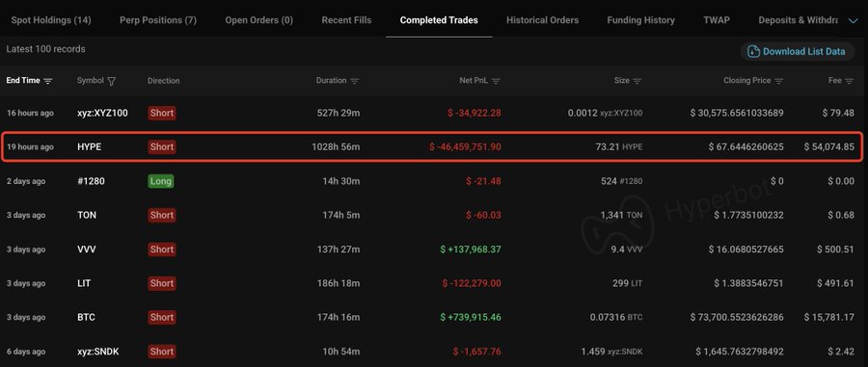Viewport: 868px width, 367px height.
Task: Click Net PnL $ -46,459,751.90
Action: coord(465,147)
